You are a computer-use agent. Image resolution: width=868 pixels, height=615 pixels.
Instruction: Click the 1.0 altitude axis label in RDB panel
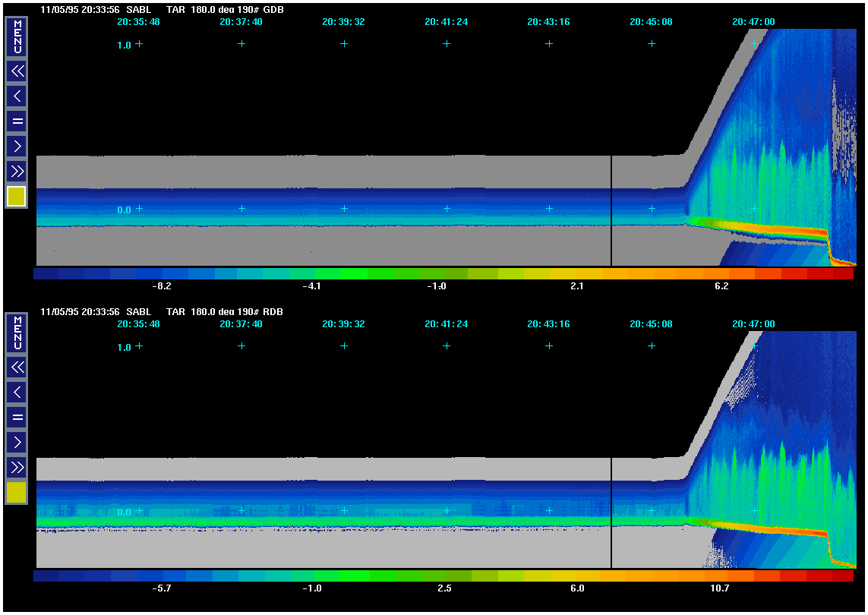pyautogui.click(x=124, y=347)
